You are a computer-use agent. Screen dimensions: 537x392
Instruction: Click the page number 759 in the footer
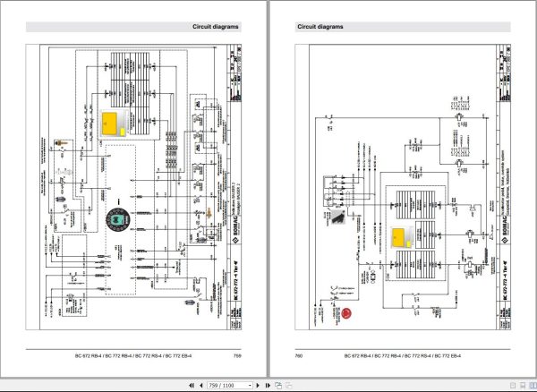(237, 356)
